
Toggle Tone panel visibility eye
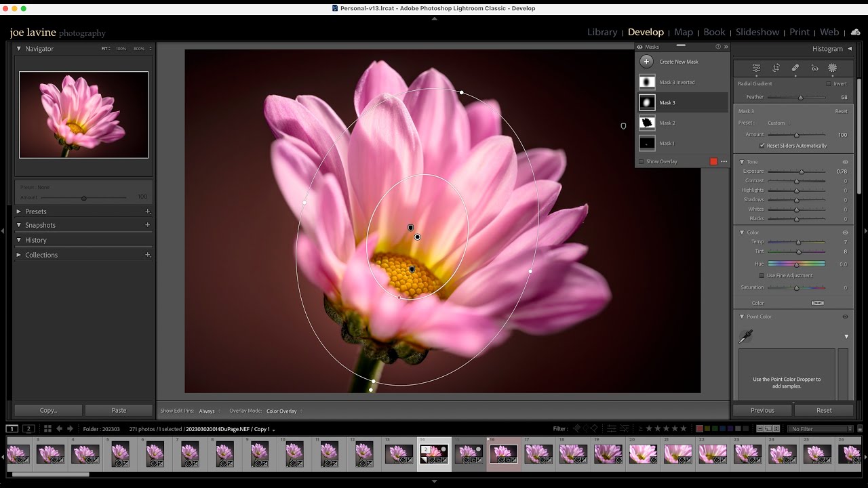pos(845,162)
